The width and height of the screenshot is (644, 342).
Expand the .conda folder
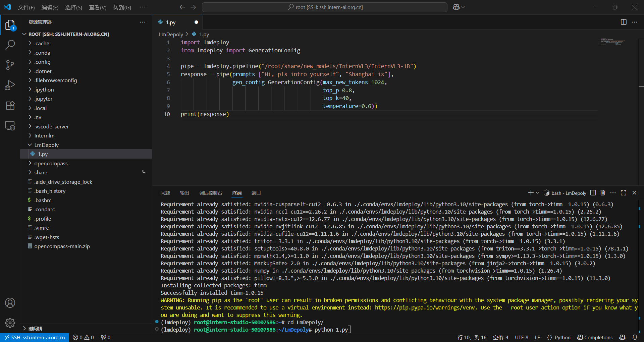tap(86, 53)
